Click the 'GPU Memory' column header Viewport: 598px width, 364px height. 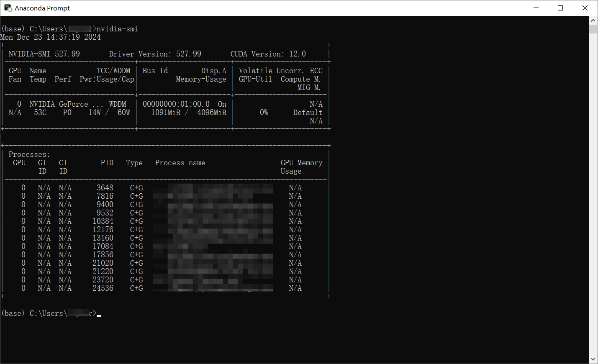click(x=302, y=163)
